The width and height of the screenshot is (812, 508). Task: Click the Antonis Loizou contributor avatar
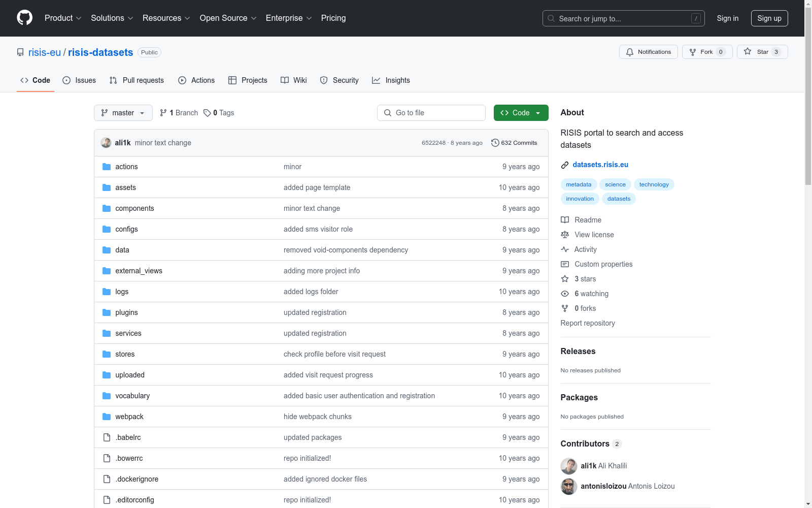click(x=569, y=486)
